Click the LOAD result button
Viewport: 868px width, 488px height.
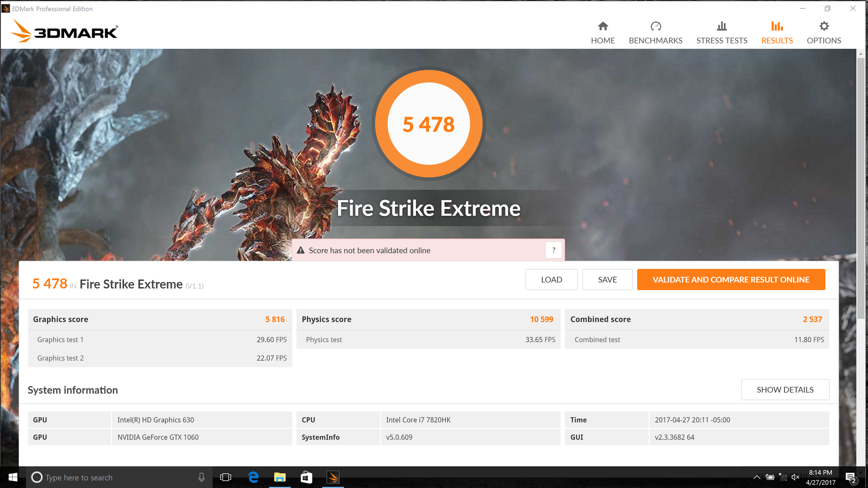click(x=551, y=280)
